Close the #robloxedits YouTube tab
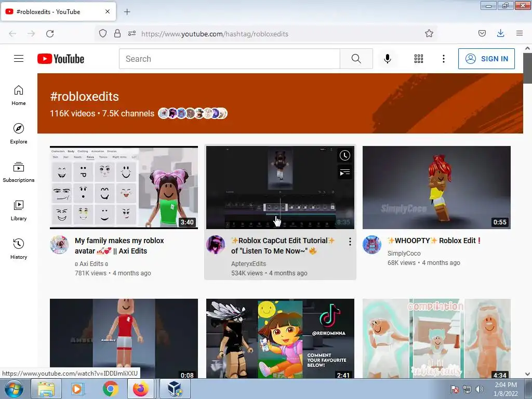This screenshot has width=532, height=399. 108,11
